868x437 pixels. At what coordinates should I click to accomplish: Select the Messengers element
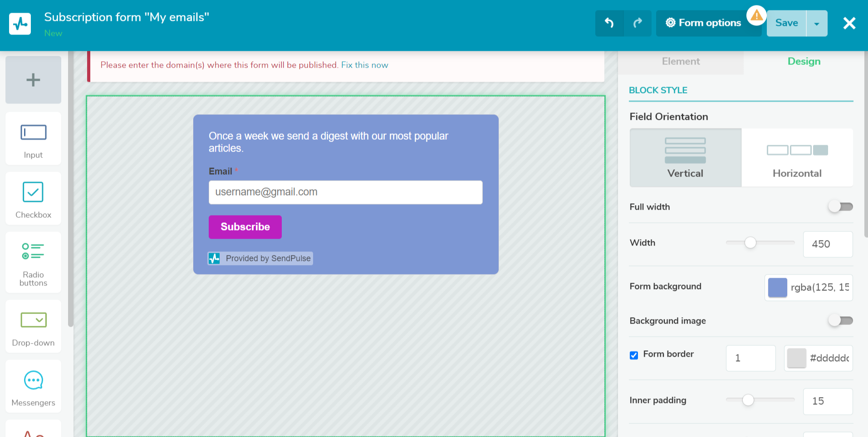click(x=33, y=386)
